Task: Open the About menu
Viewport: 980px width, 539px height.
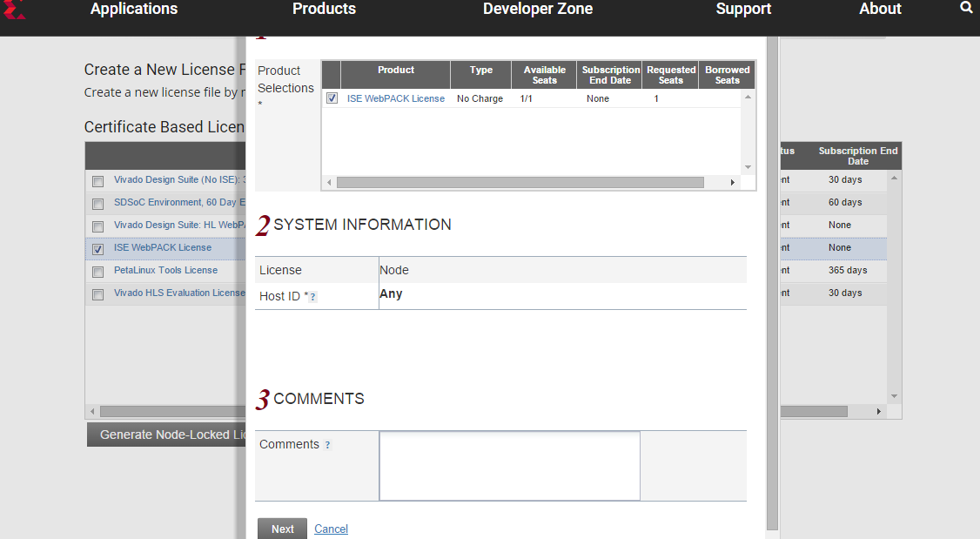Action: click(880, 9)
